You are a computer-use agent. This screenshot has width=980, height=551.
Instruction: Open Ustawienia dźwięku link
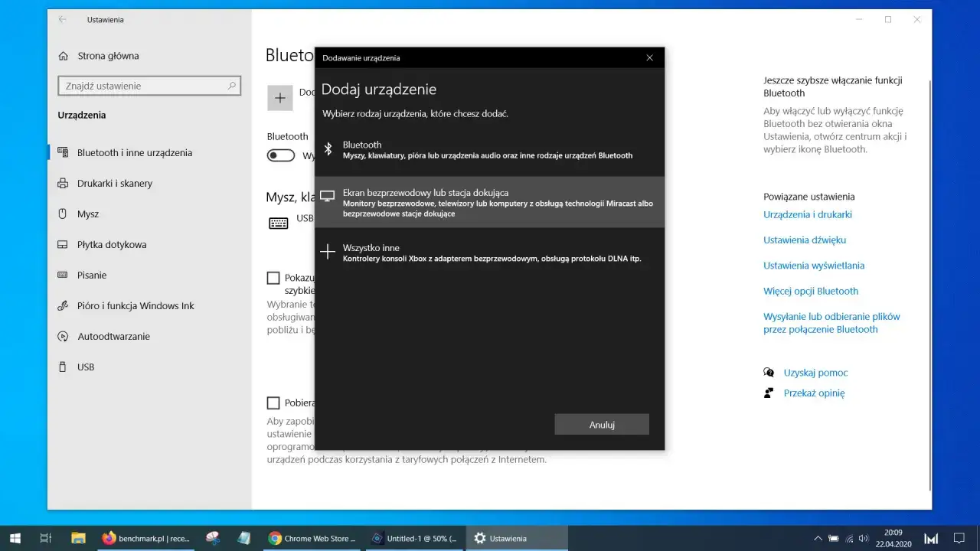[x=805, y=240]
